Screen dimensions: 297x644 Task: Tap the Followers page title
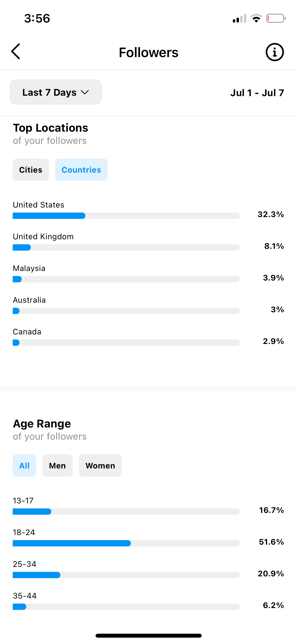pyautogui.click(x=149, y=52)
